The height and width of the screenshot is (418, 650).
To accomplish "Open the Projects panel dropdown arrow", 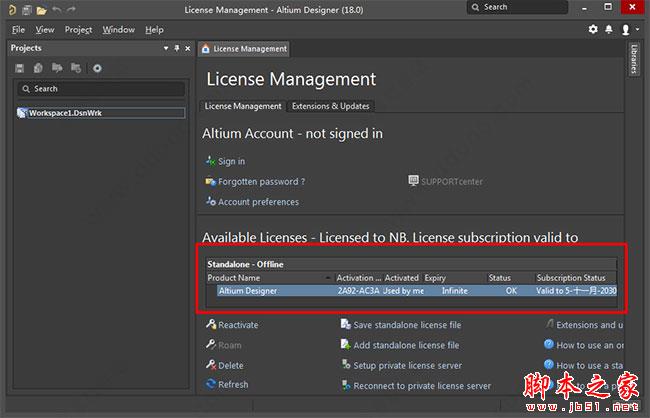I will pos(165,48).
